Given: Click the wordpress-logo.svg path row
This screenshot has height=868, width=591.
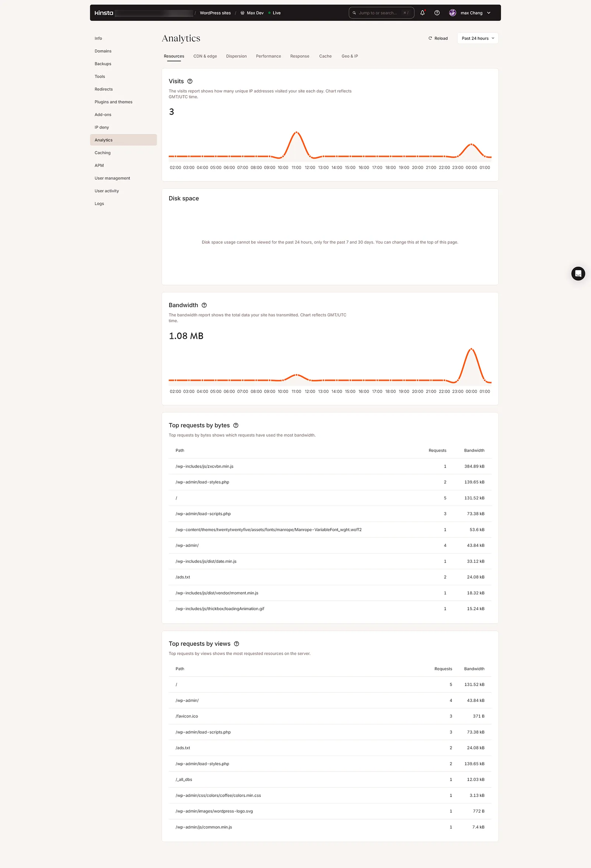Looking at the screenshot, I should coord(330,811).
